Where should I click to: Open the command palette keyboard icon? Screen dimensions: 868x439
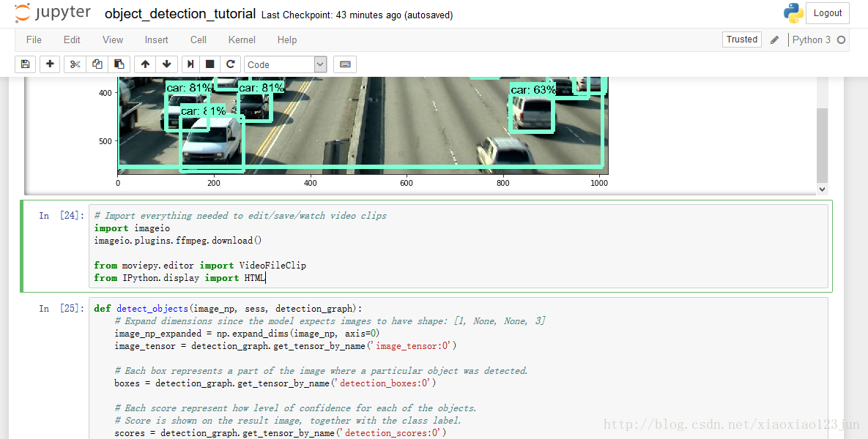pos(345,64)
